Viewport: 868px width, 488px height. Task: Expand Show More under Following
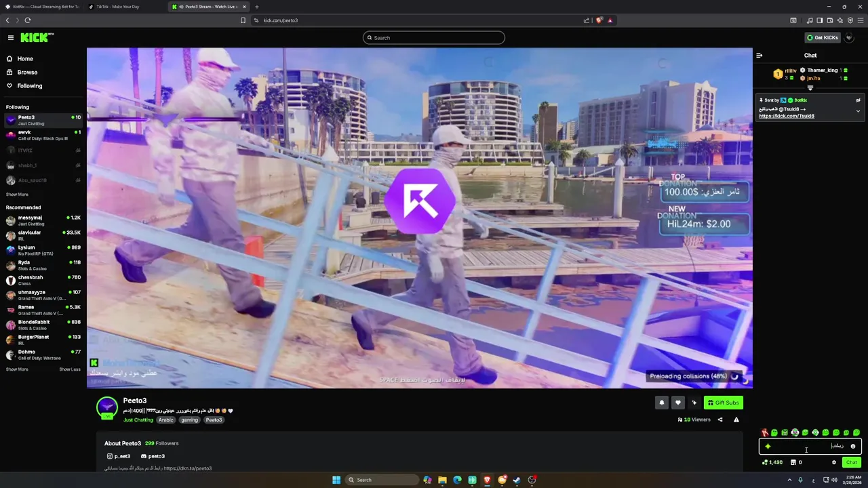tap(17, 195)
